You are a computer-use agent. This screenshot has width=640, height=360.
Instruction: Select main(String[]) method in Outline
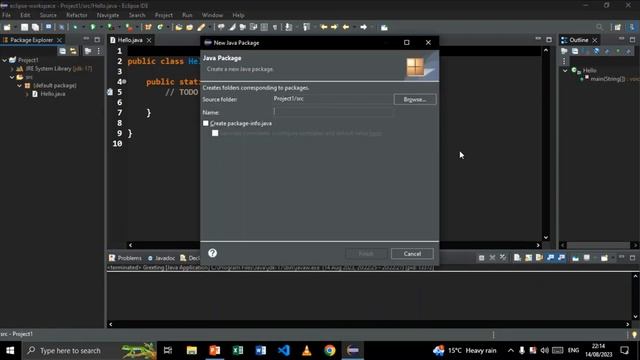(x=607, y=79)
